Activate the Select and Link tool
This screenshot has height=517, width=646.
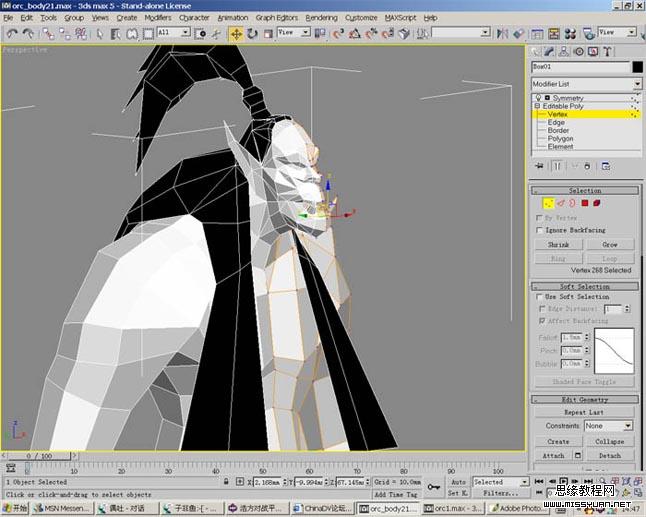(x=48, y=34)
